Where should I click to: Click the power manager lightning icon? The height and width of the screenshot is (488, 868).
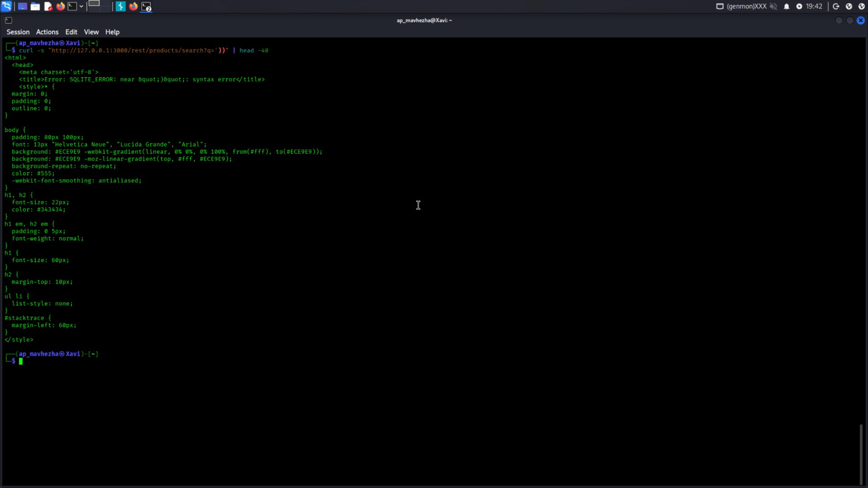click(x=799, y=6)
